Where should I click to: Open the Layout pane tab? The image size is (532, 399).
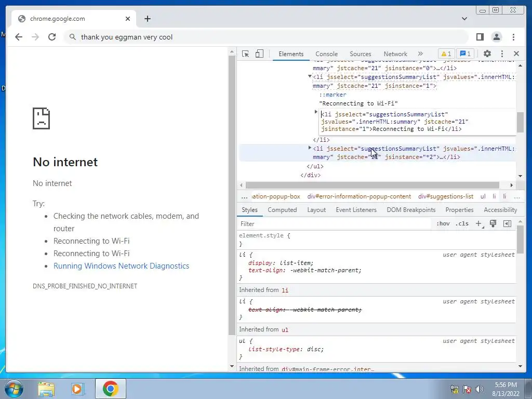[316, 210]
